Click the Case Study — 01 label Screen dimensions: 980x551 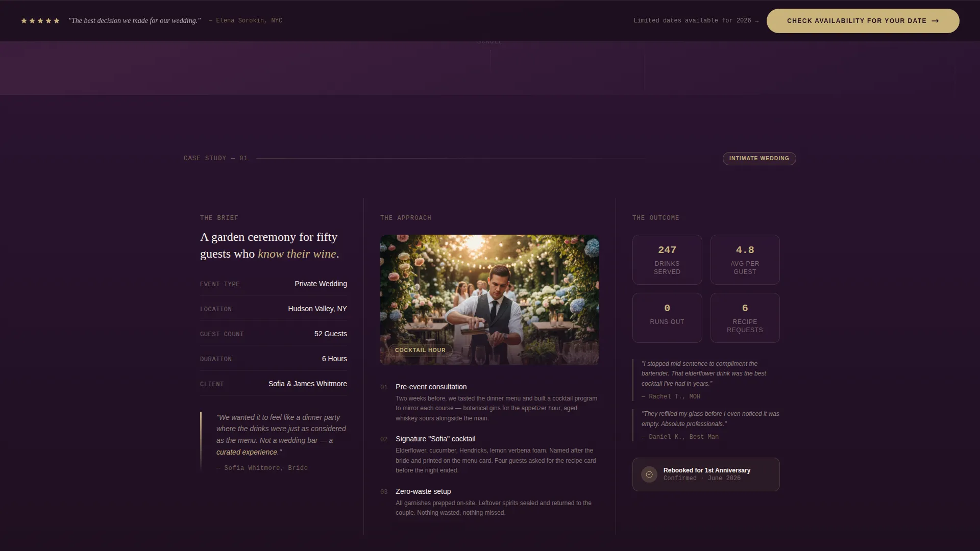click(x=215, y=159)
